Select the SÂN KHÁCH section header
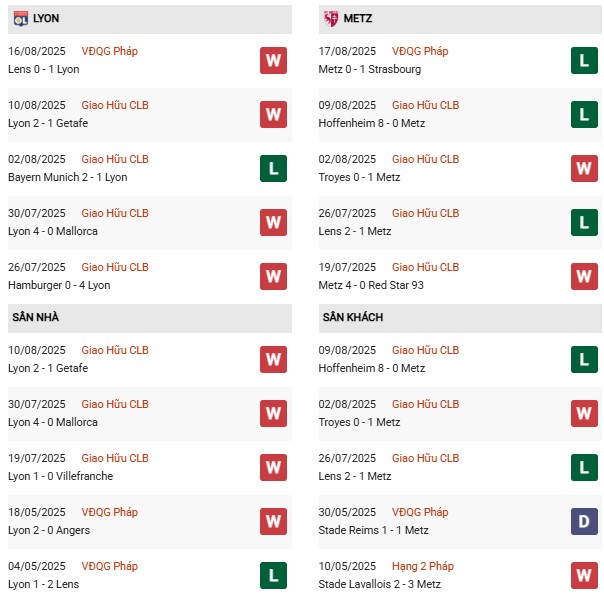Viewport: 604px width, 599px height. 353,317
